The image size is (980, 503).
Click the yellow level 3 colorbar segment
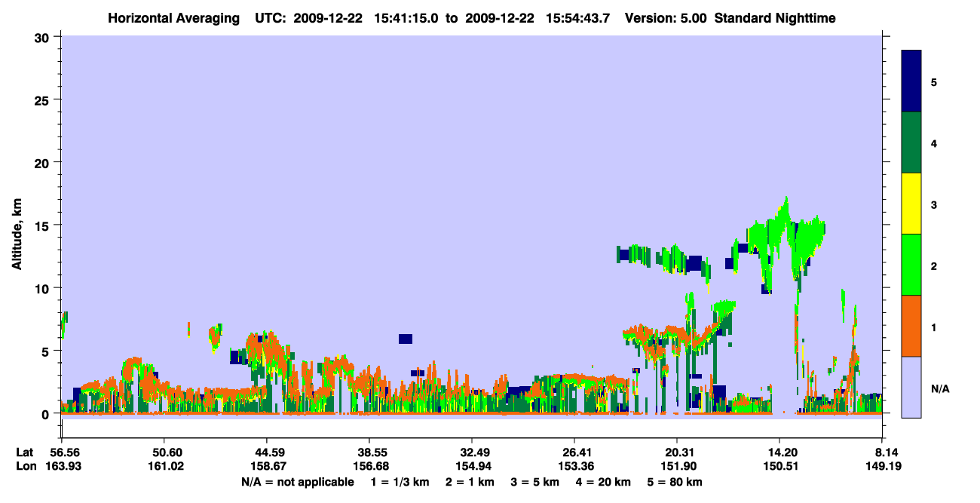point(911,204)
